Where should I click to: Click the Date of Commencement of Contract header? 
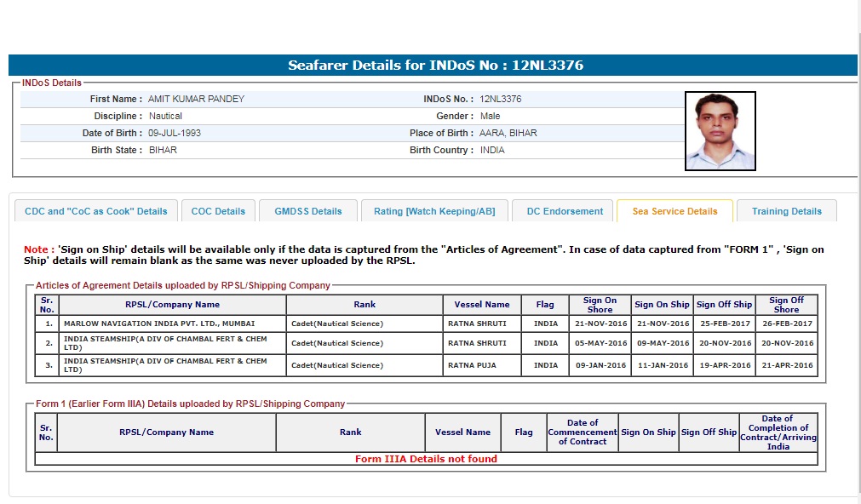pos(582,432)
